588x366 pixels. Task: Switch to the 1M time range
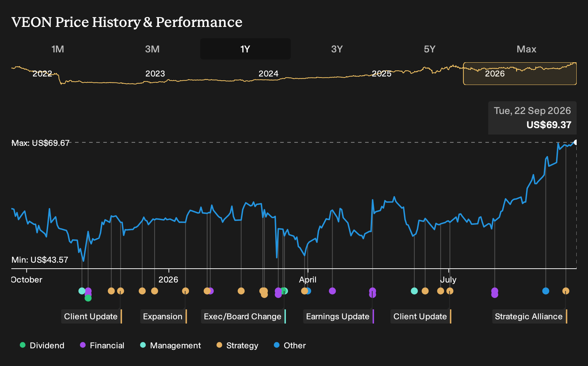pyautogui.click(x=58, y=49)
